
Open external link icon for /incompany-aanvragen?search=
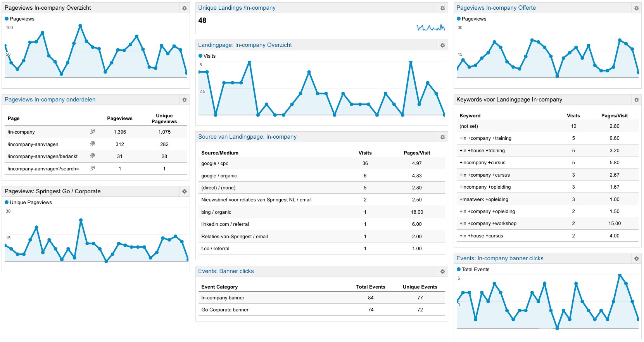tap(92, 168)
